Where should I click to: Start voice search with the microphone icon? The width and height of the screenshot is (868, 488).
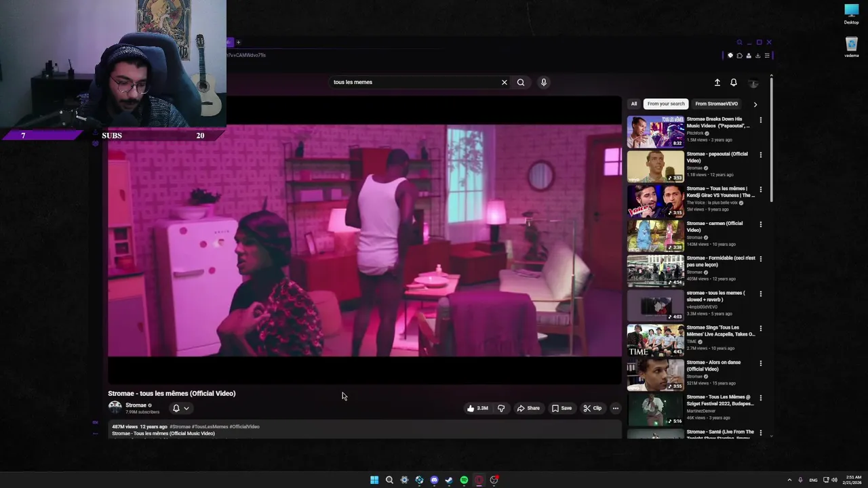(x=543, y=82)
